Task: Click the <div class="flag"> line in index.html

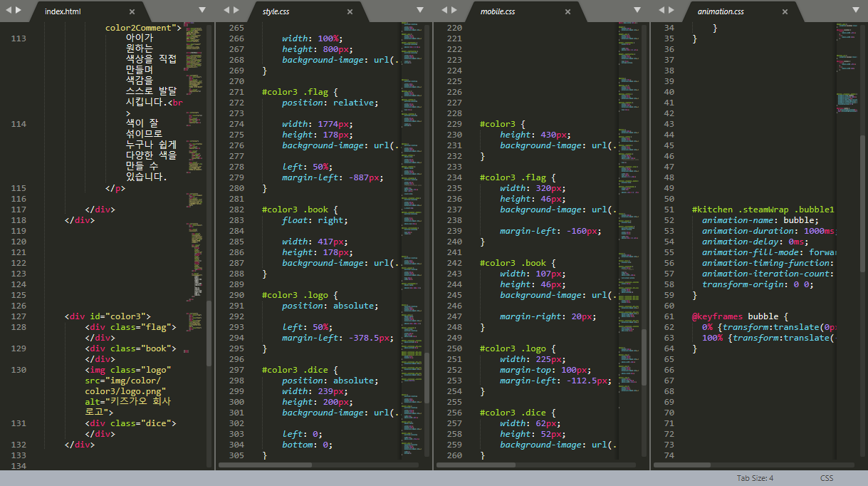Action: click(130, 327)
